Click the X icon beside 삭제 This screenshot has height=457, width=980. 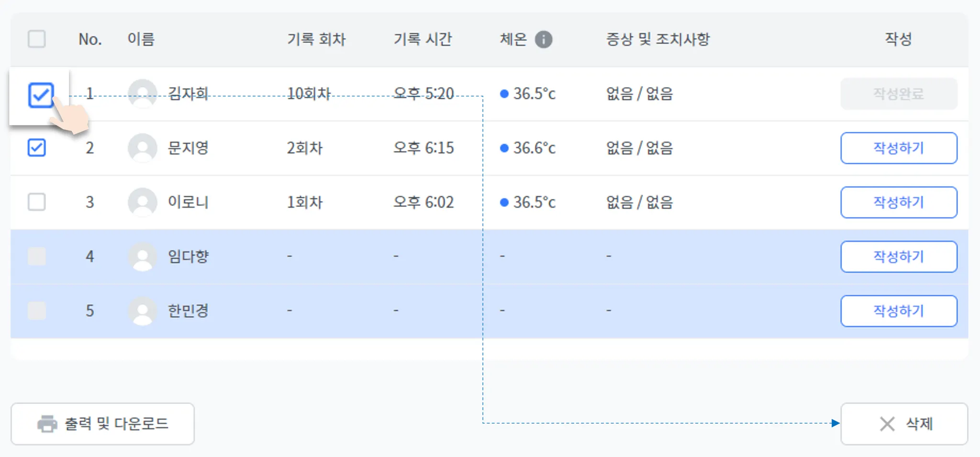(887, 424)
